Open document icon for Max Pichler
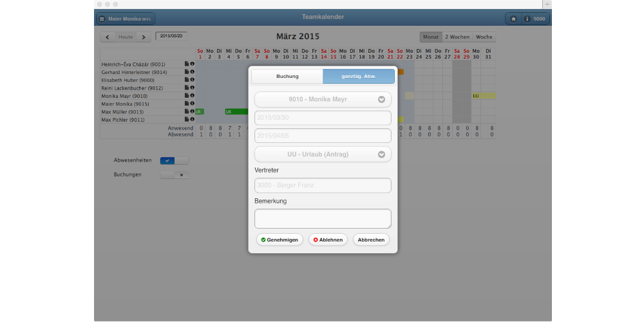The width and height of the screenshot is (644, 322). (187, 119)
